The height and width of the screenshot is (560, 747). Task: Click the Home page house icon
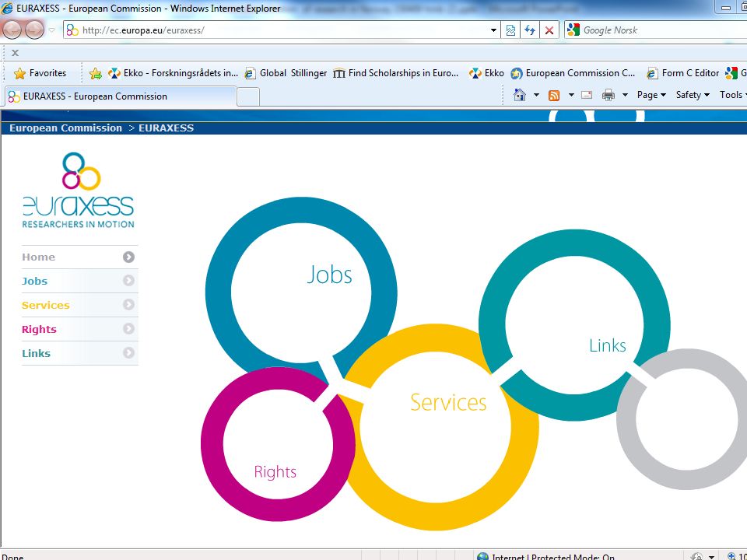pos(519,95)
